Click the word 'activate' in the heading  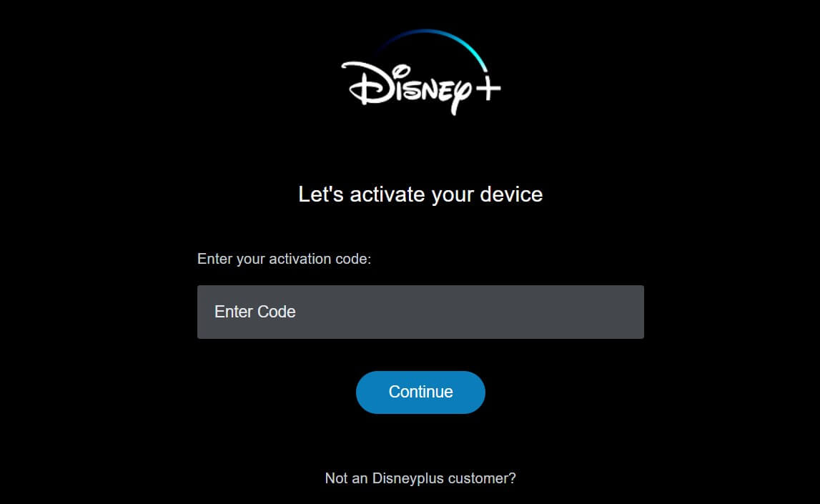point(387,194)
